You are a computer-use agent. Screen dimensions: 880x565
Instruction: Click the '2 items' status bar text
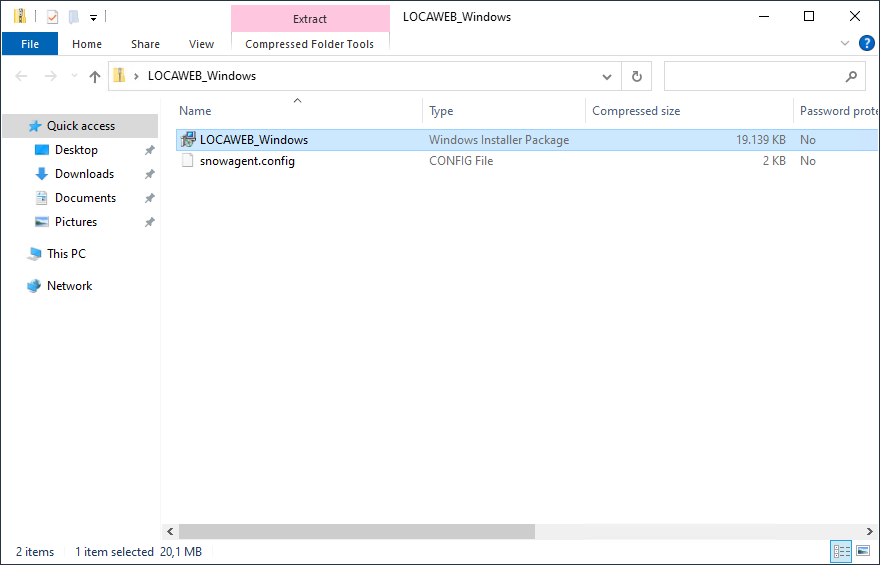[x=35, y=552]
